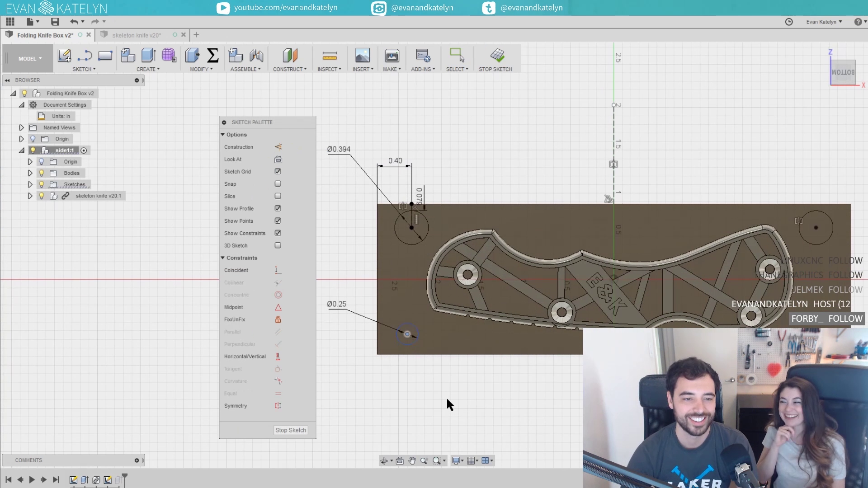
Task: Click the Save icon
Action: (x=55, y=22)
